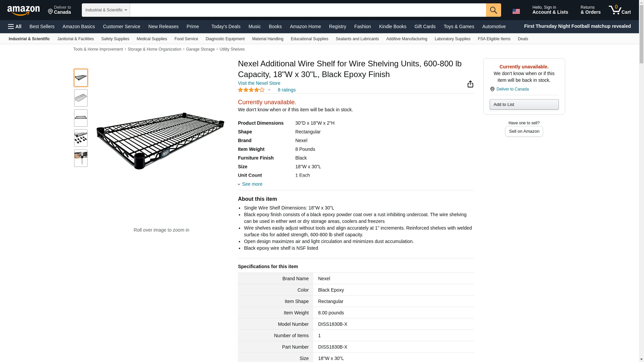The height and width of the screenshot is (362, 644).
Task: Select the Safety Supplies subcategory tab
Action: tap(115, 39)
